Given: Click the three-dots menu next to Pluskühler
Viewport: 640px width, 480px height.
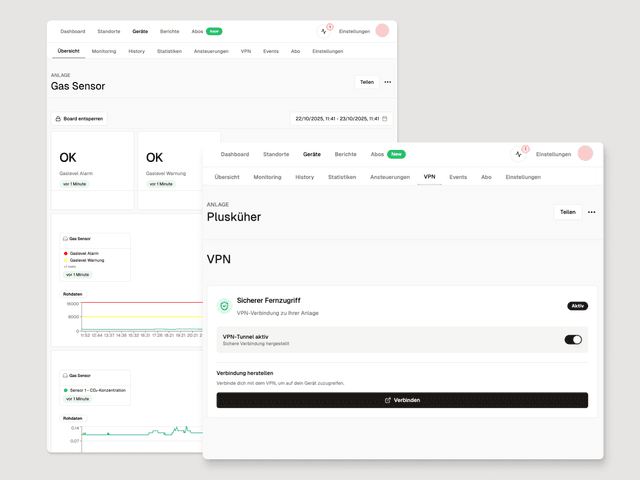Looking at the screenshot, I should tap(591, 212).
